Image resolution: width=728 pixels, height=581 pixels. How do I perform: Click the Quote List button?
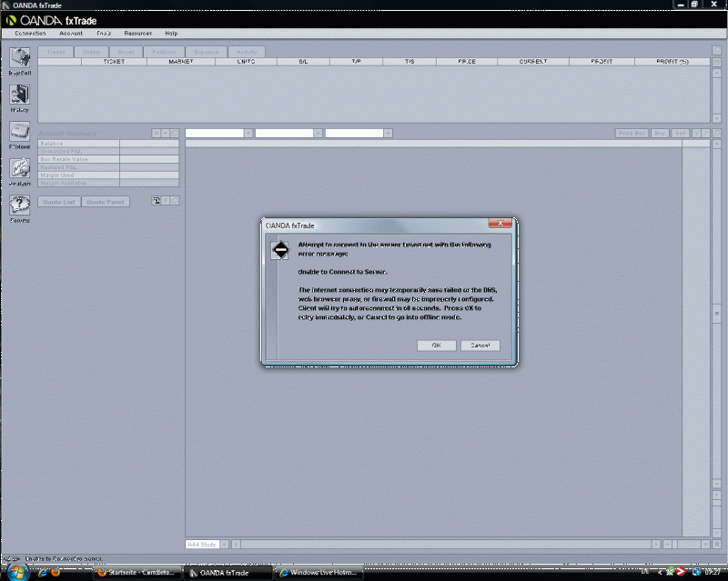59,202
